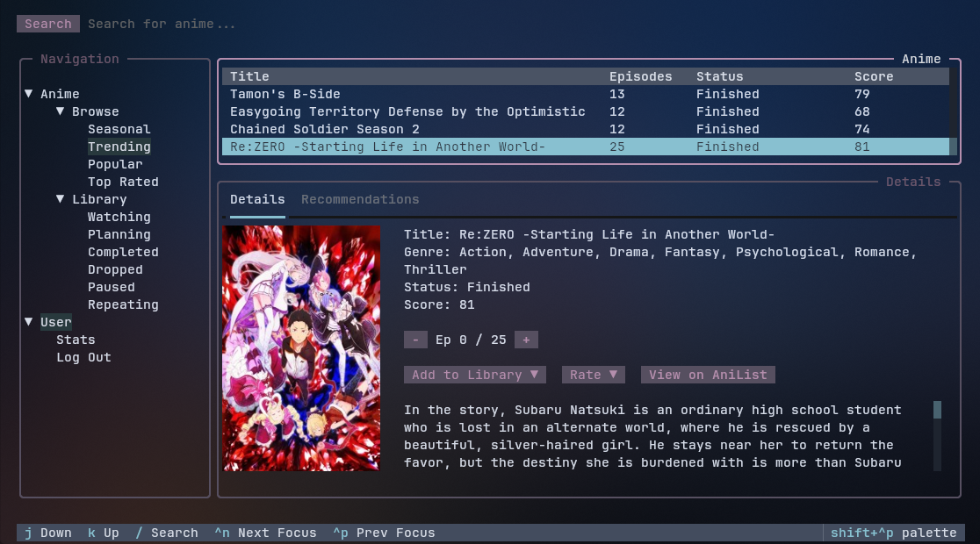Click the Search button
The width and height of the screenshot is (980, 544).
coord(48,24)
